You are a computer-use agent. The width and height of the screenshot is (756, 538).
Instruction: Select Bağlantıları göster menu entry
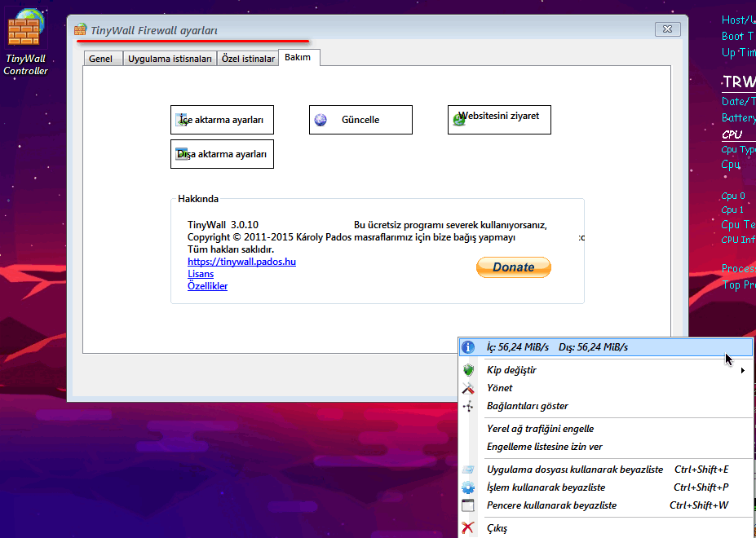606,406
